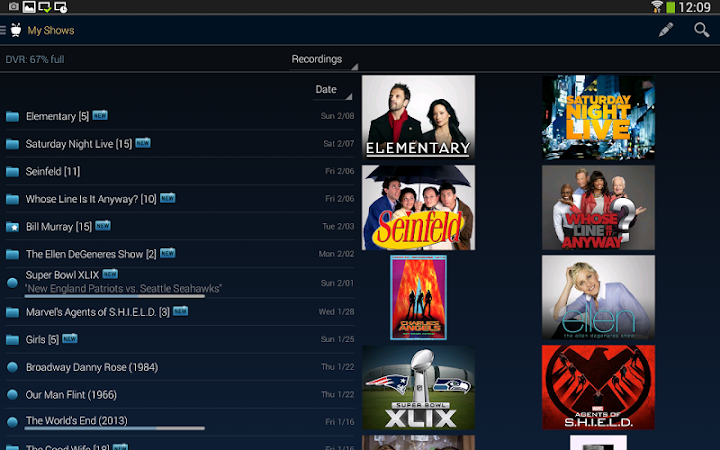The height and width of the screenshot is (450, 720).
Task: Open Elementary [5] folder row
Action: click(x=180, y=117)
